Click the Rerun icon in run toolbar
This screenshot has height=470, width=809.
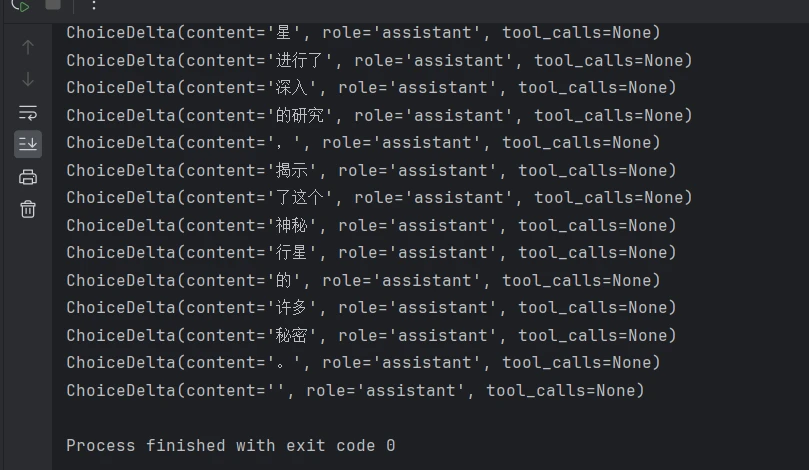pos(20,5)
